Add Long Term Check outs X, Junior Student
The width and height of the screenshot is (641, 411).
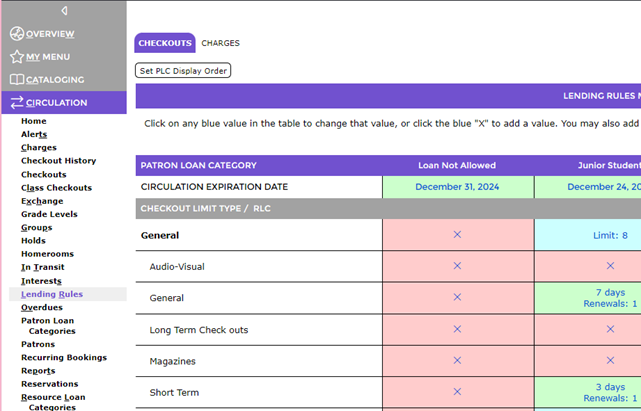pyautogui.click(x=610, y=329)
